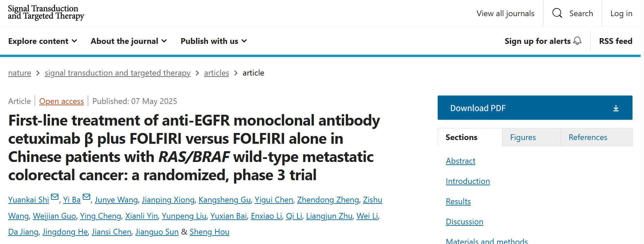
Task: Open the About the journal menu
Action: pos(129,41)
